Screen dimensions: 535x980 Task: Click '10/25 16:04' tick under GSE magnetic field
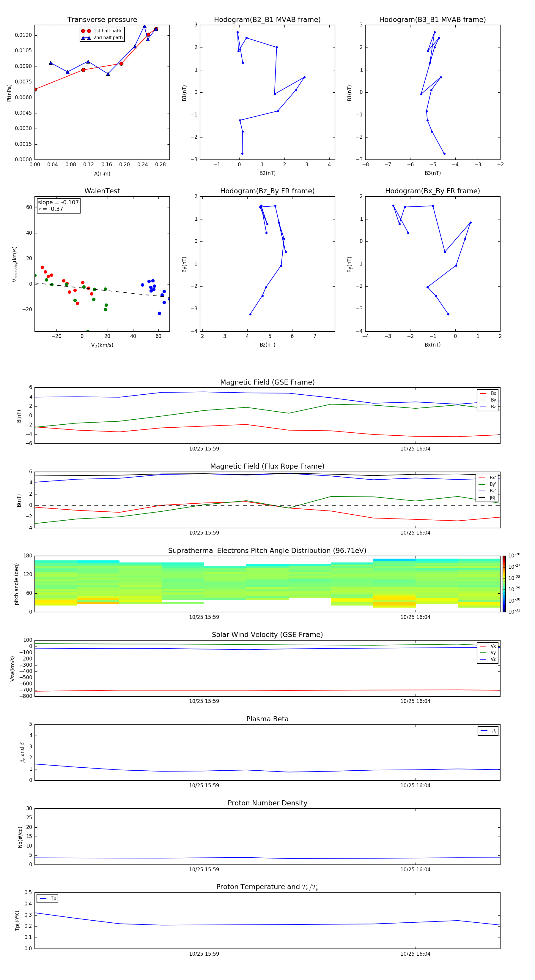coord(415,449)
